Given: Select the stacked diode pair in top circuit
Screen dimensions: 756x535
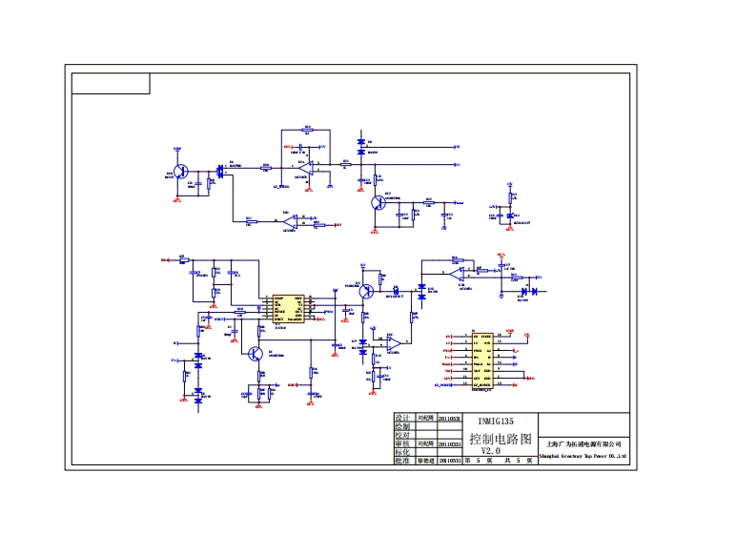Looking at the screenshot, I should pos(360,147).
